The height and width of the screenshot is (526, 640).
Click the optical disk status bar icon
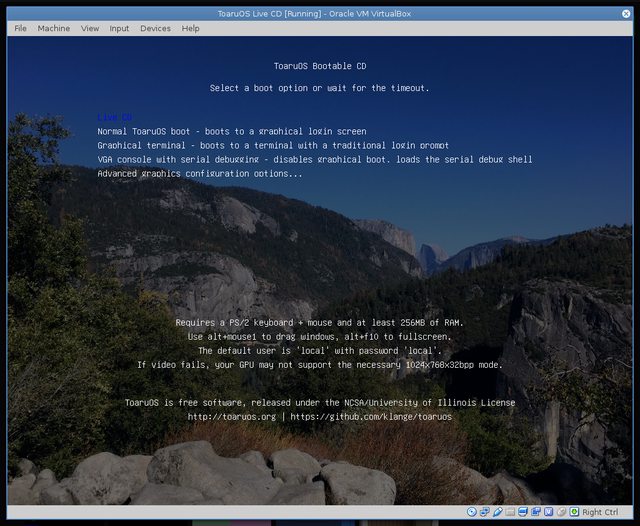click(x=472, y=512)
